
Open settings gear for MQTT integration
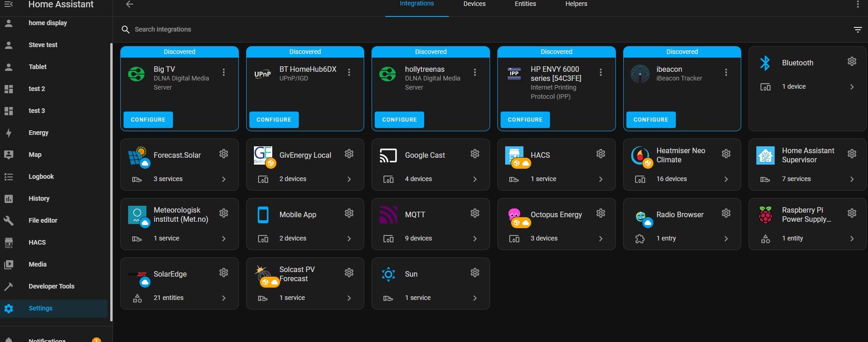click(475, 213)
